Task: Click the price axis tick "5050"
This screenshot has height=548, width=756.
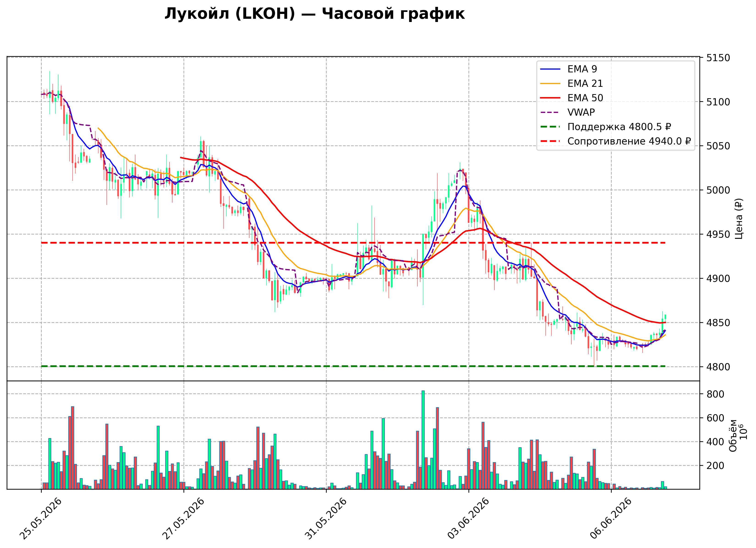Action: [718, 146]
